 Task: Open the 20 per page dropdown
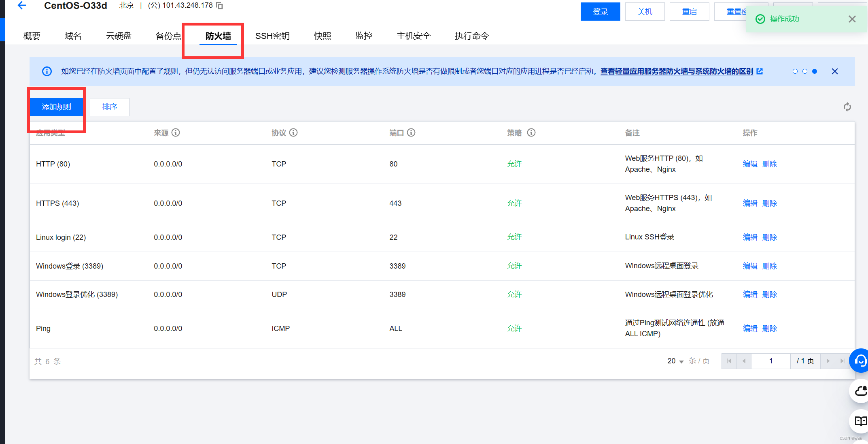675,361
